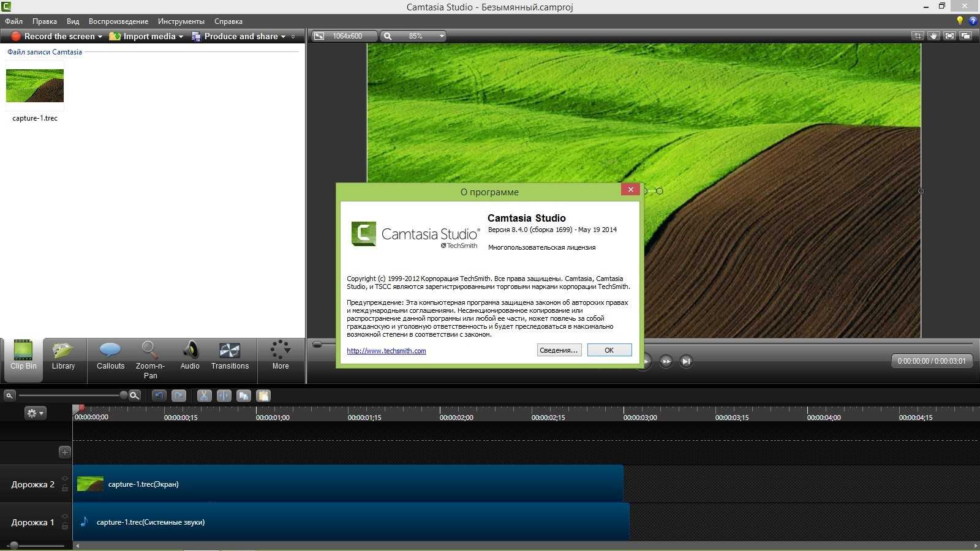Open the Zoom-n-Pan tool
Image resolution: width=980 pixels, height=551 pixels.
coord(150,359)
